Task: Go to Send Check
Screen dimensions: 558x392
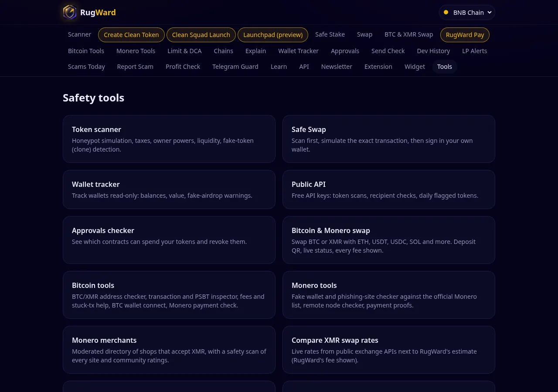Action: click(x=388, y=51)
